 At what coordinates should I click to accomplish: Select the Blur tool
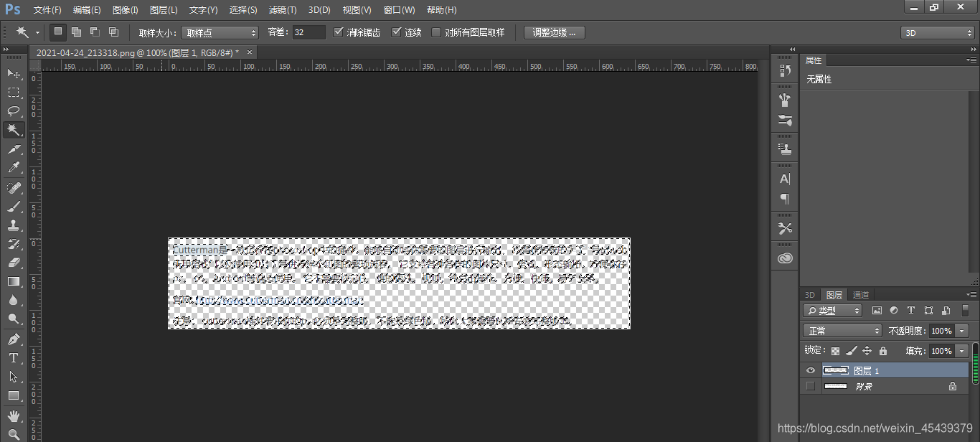(x=14, y=300)
